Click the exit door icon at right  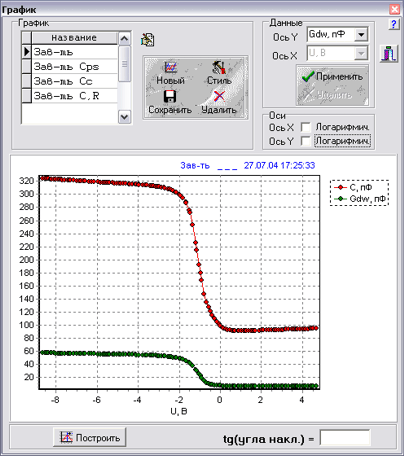click(389, 54)
